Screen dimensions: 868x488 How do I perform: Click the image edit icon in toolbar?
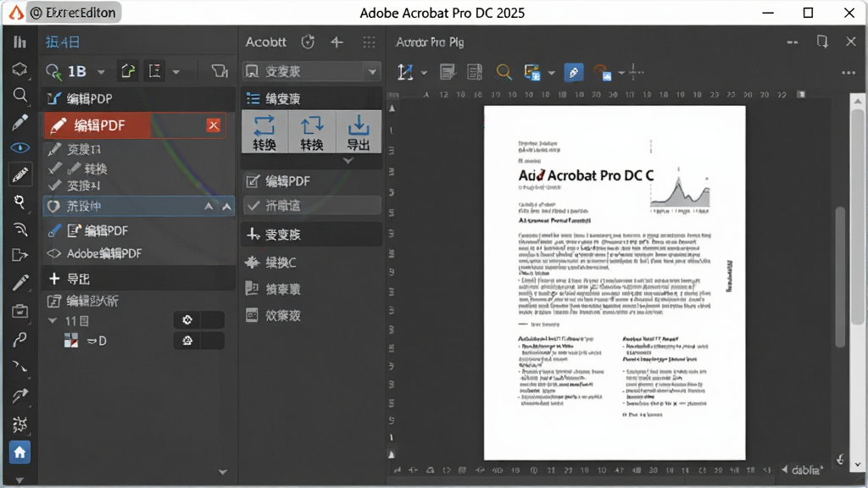[x=532, y=72]
